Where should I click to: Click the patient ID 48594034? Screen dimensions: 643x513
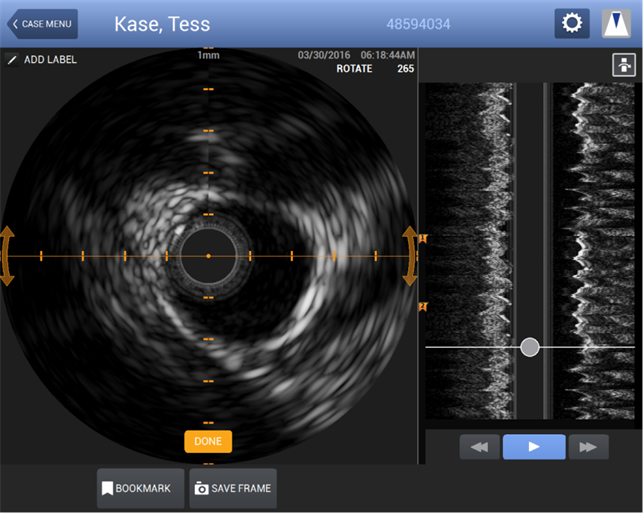click(x=418, y=24)
